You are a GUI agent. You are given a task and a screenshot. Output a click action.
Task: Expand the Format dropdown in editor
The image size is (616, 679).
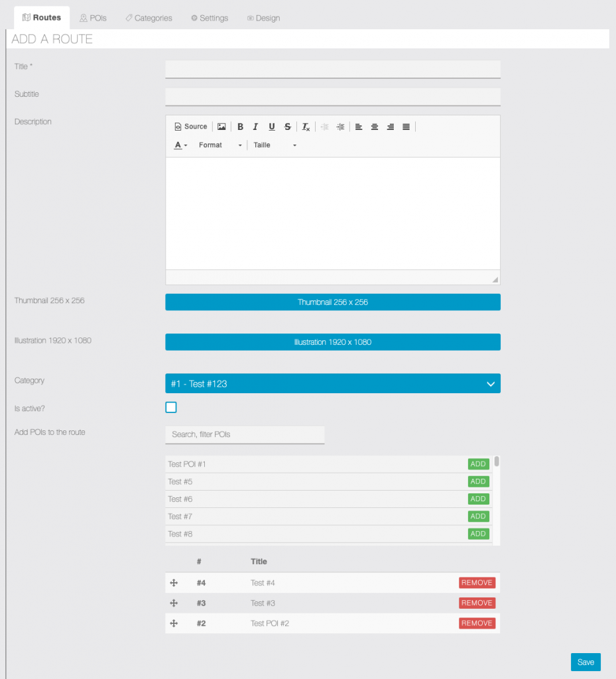220,145
